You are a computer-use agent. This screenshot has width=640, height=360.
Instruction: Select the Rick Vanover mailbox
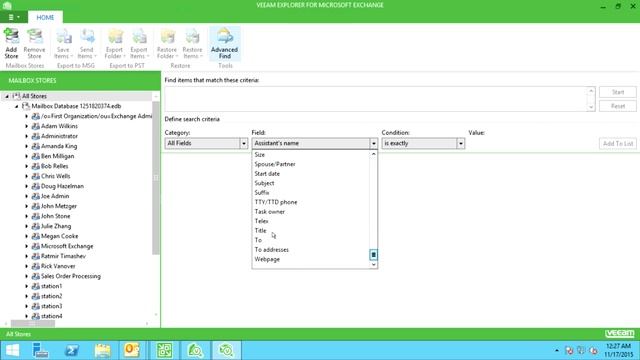tap(58, 266)
